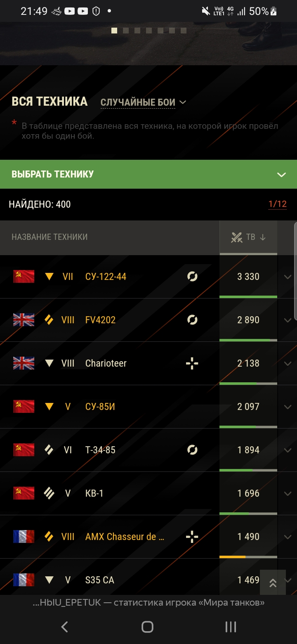Tap the crossed swords icon in TB column header
Image resolution: width=297 pixels, height=644 pixels.
tap(236, 237)
